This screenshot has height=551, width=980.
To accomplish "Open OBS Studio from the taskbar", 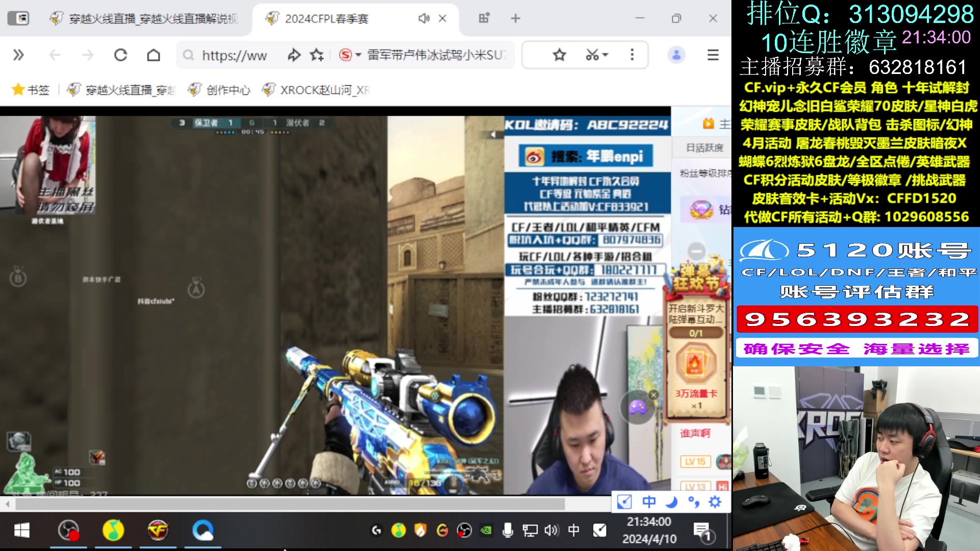I will coord(68,531).
